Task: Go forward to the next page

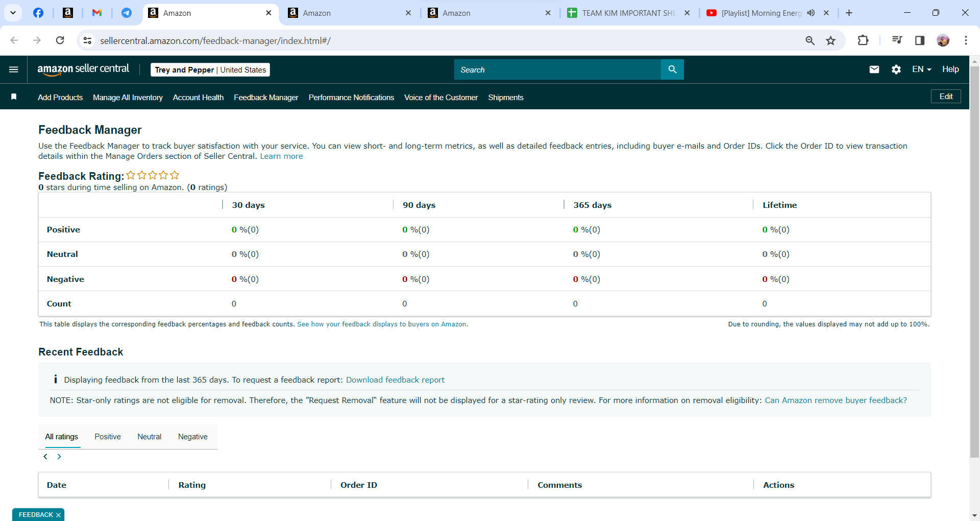Action: click(37, 40)
